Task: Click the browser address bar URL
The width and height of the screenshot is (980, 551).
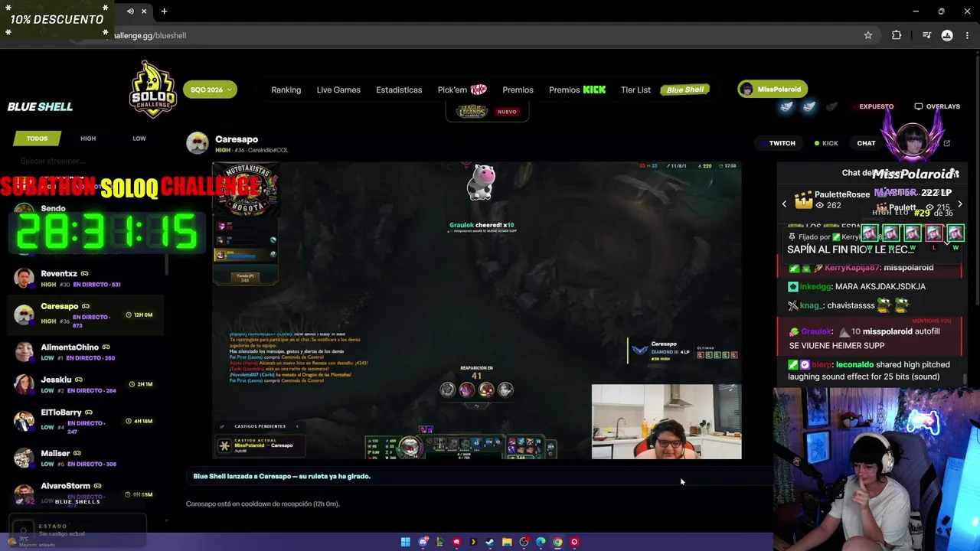Action: point(150,35)
